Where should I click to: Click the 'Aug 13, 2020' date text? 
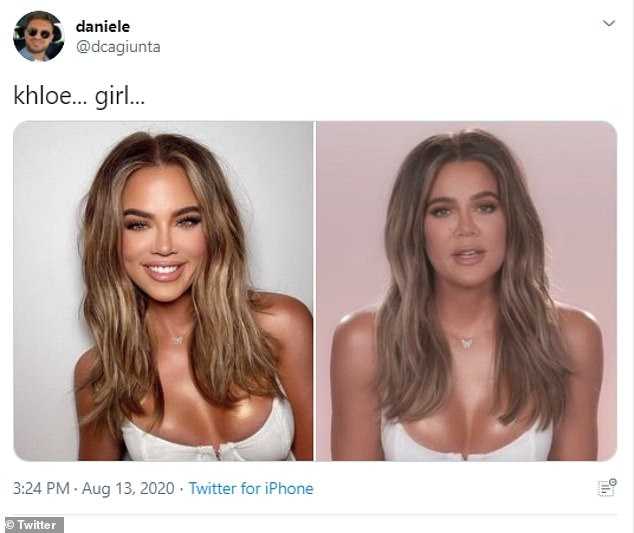click(128, 489)
